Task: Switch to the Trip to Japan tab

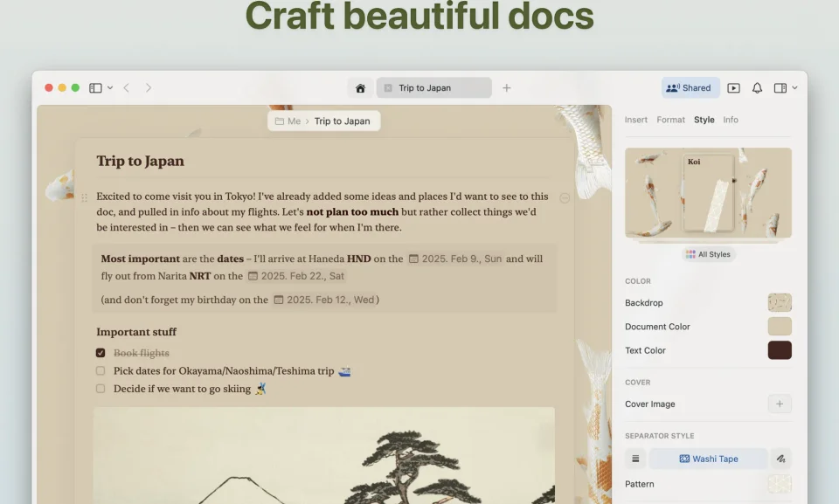Action: [x=434, y=87]
